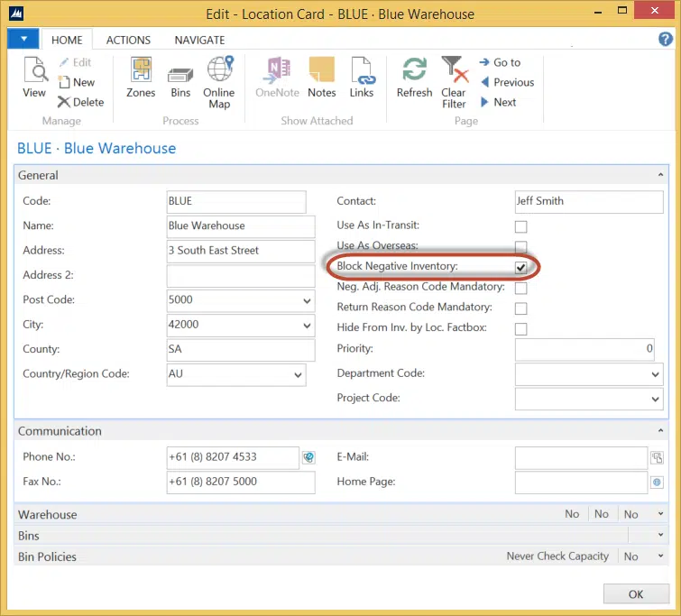Click the OK button
681x616 pixels.
click(x=636, y=594)
